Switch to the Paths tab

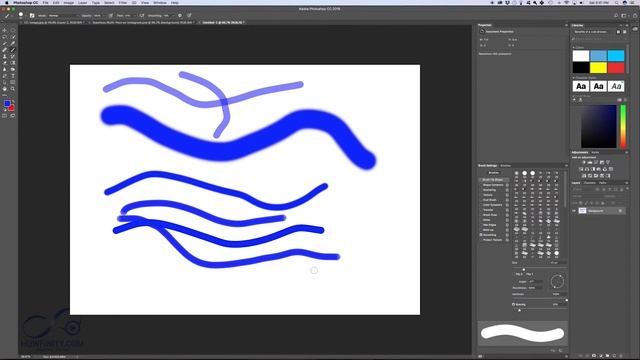(602, 183)
